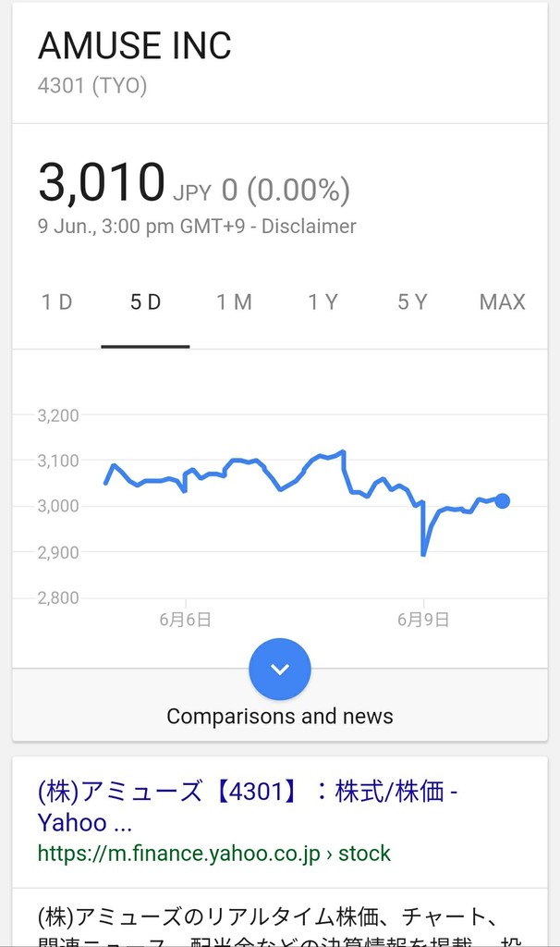Click the AMUSE INC company title

click(x=135, y=45)
